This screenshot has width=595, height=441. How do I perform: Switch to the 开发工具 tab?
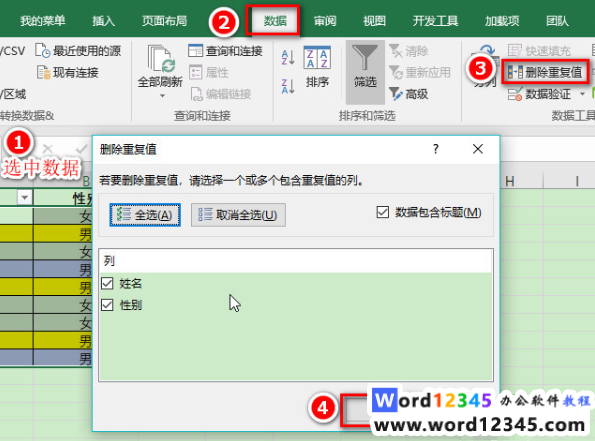coord(435,21)
